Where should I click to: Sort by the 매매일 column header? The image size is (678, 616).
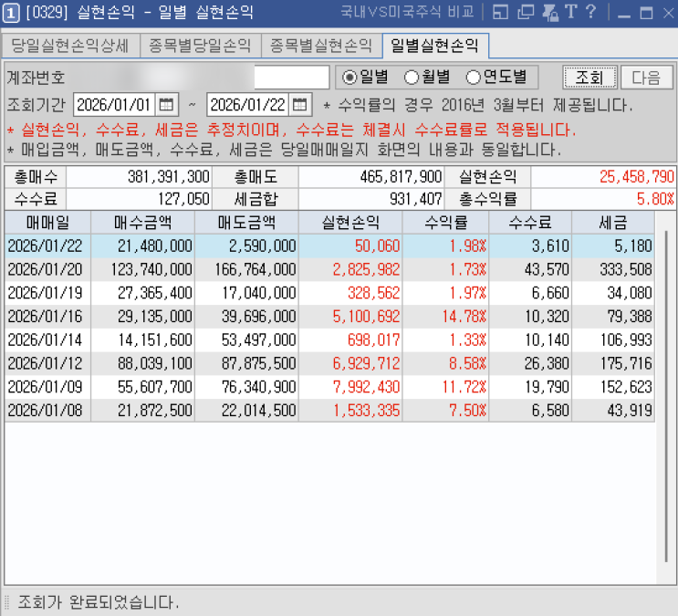click(47, 223)
